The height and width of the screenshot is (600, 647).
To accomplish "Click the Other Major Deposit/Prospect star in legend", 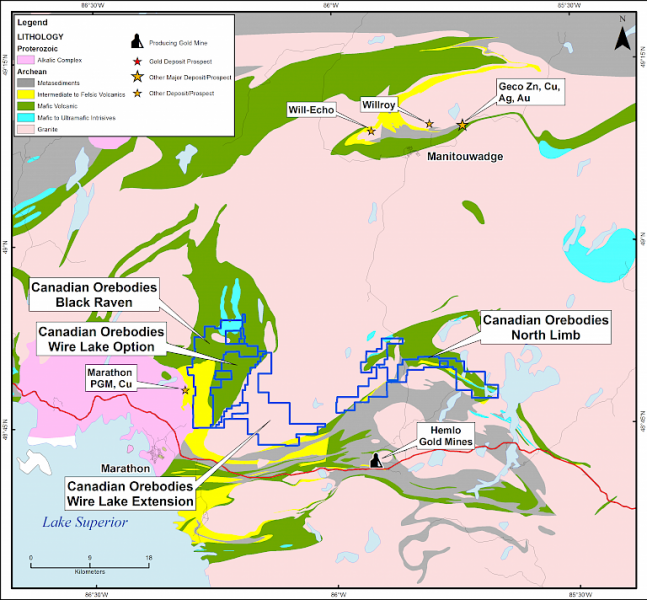I will click(135, 76).
